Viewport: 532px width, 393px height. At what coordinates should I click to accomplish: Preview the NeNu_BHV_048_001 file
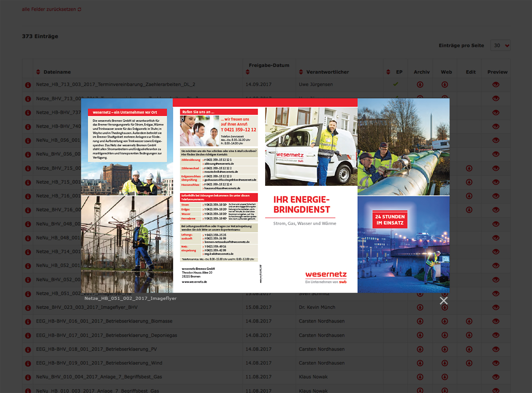pyautogui.click(x=496, y=224)
